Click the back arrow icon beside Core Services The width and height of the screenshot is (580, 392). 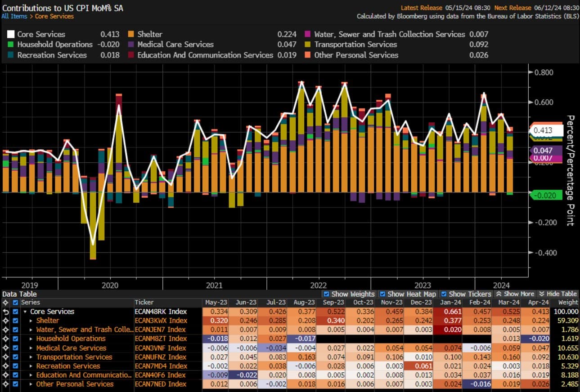(x=5, y=312)
